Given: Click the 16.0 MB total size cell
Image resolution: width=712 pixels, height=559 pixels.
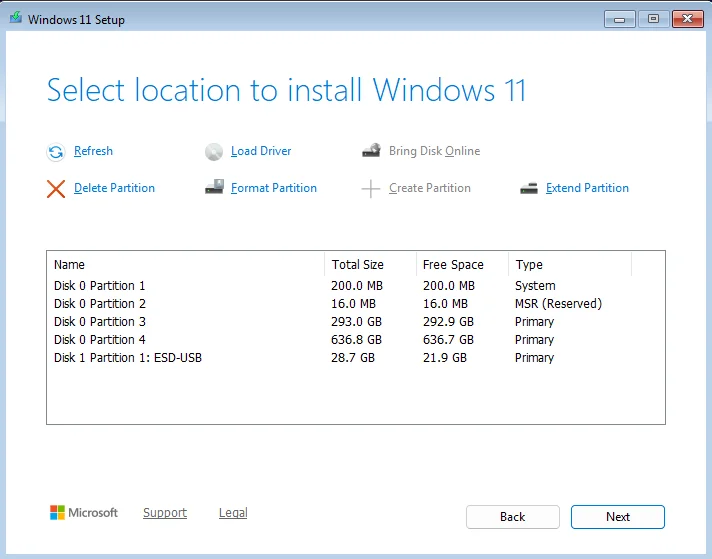Looking at the screenshot, I should click(x=353, y=303).
